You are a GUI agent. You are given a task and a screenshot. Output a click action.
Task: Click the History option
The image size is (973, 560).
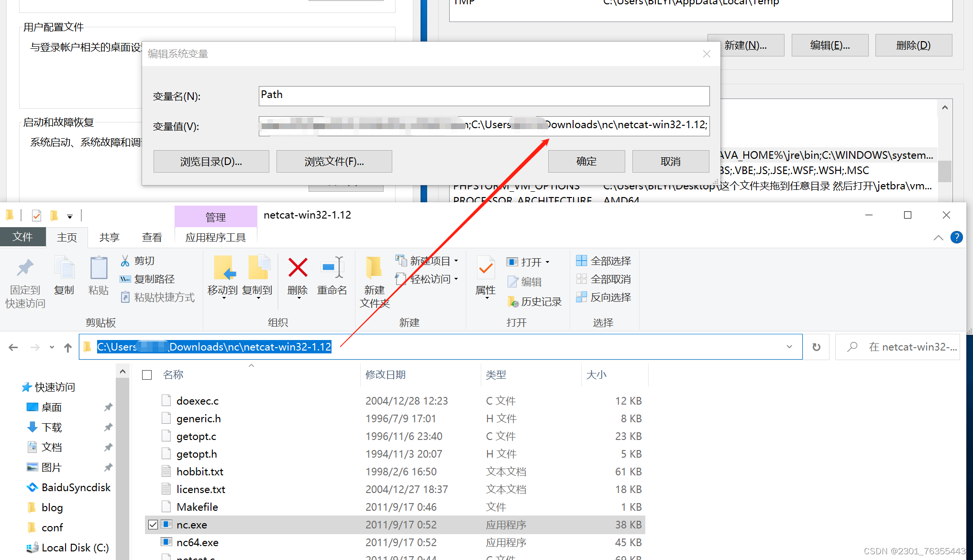pyautogui.click(x=534, y=302)
